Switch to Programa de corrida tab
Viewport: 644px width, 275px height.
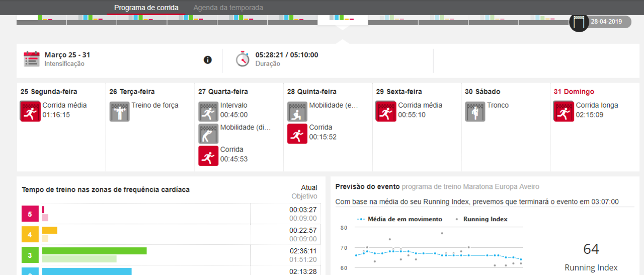coord(146,8)
